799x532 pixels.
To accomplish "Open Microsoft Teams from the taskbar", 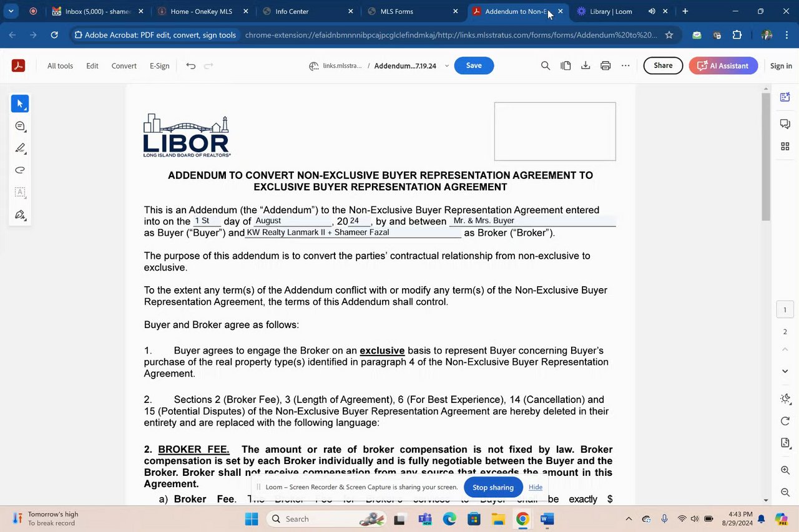I will (x=425, y=519).
